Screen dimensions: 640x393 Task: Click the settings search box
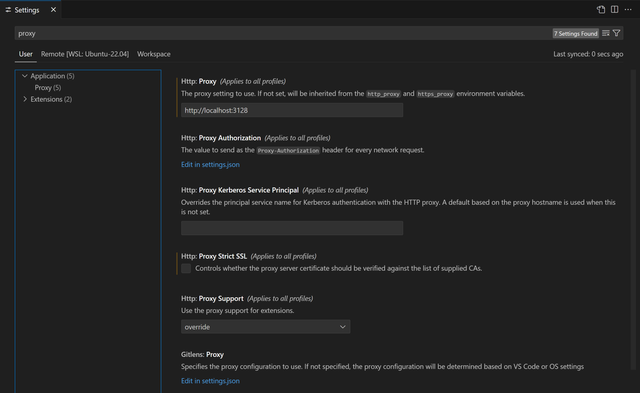pos(282,33)
